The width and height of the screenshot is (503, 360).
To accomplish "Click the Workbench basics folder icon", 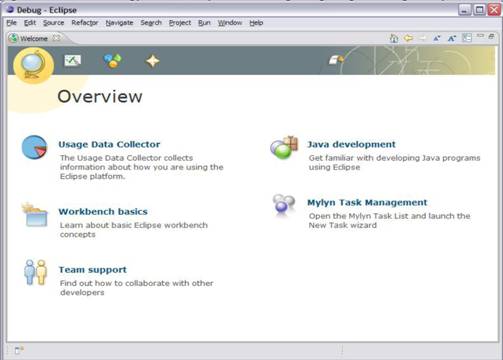I will (35, 215).
